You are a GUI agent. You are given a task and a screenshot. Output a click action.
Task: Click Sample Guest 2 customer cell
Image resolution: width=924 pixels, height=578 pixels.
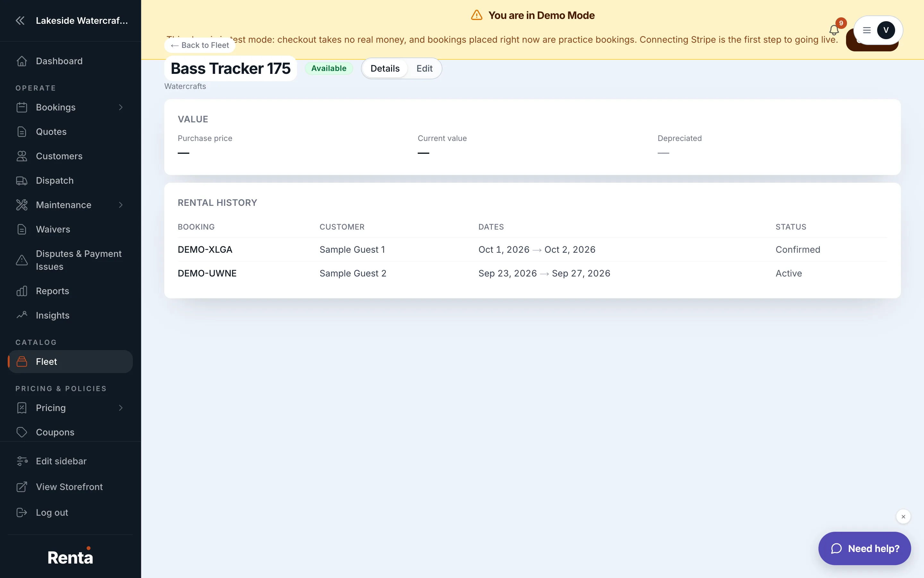coord(353,273)
